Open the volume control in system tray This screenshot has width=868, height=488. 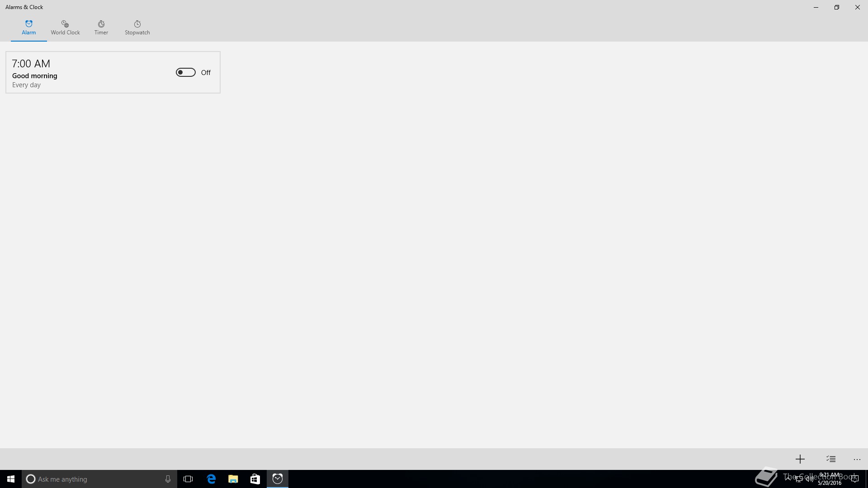click(x=809, y=479)
